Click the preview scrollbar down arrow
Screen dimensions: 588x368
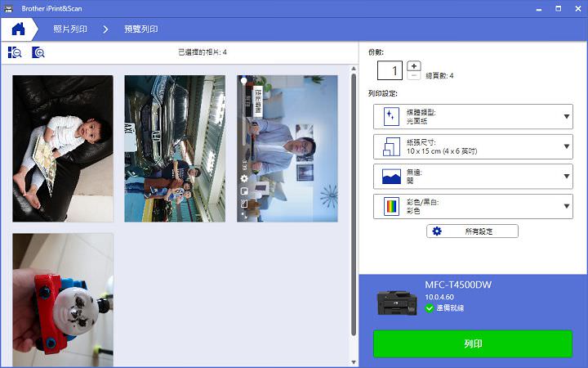(354, 362)
